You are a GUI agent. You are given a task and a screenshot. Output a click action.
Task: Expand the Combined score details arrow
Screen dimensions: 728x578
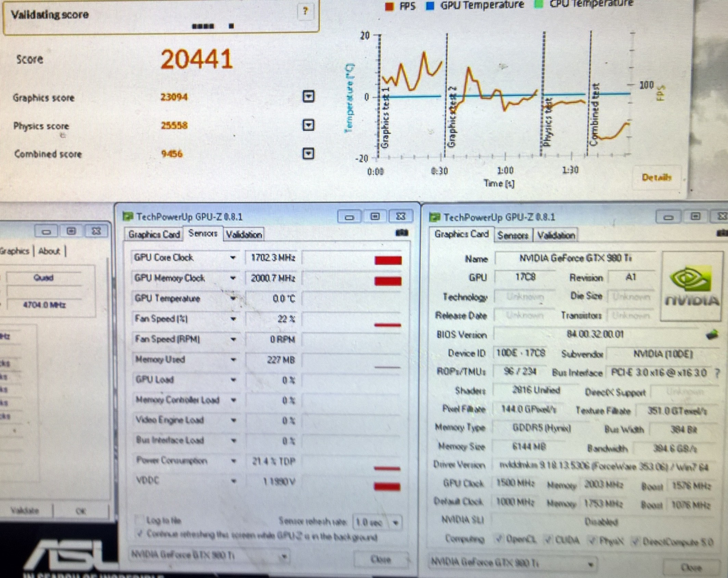coord(308,153)
